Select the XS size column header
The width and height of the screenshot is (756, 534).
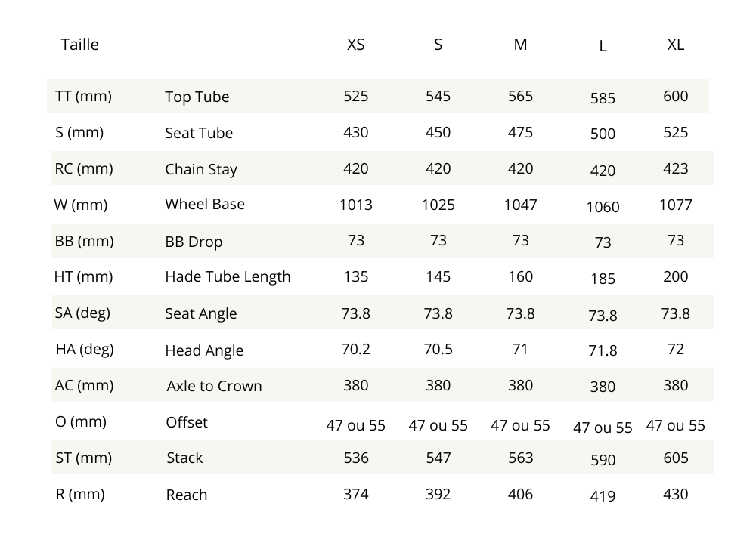tap(355, 45)
